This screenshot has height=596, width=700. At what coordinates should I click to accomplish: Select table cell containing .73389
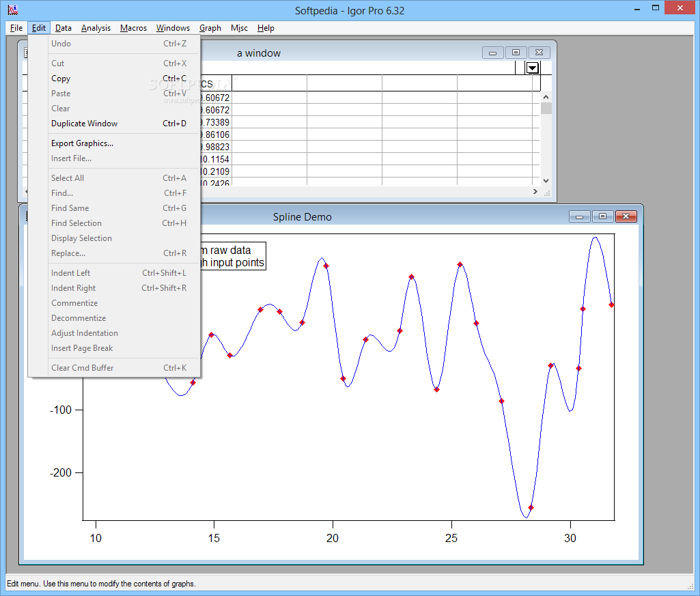pos(216,122)
